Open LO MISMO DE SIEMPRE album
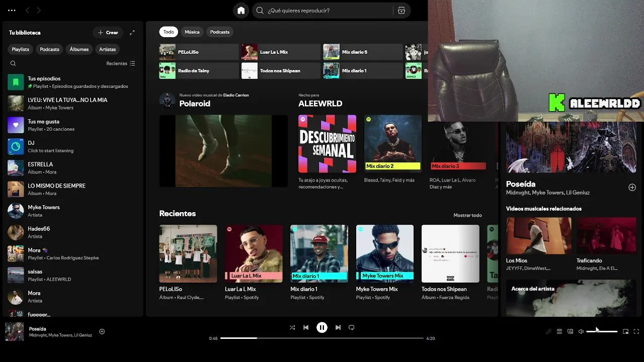Viewport: 644px width, 362px height. pyautogui.click(x=73, y=190)
